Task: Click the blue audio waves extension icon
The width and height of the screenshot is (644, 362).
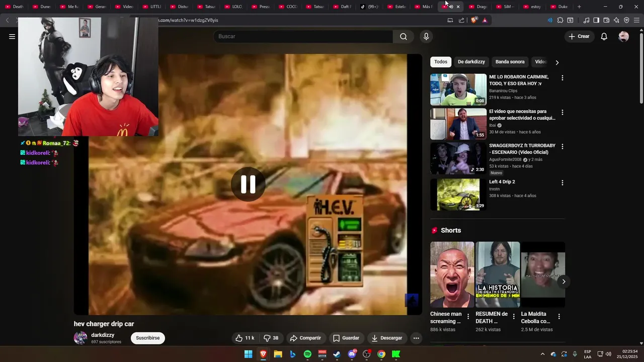Action: click(x=549, y=20)
